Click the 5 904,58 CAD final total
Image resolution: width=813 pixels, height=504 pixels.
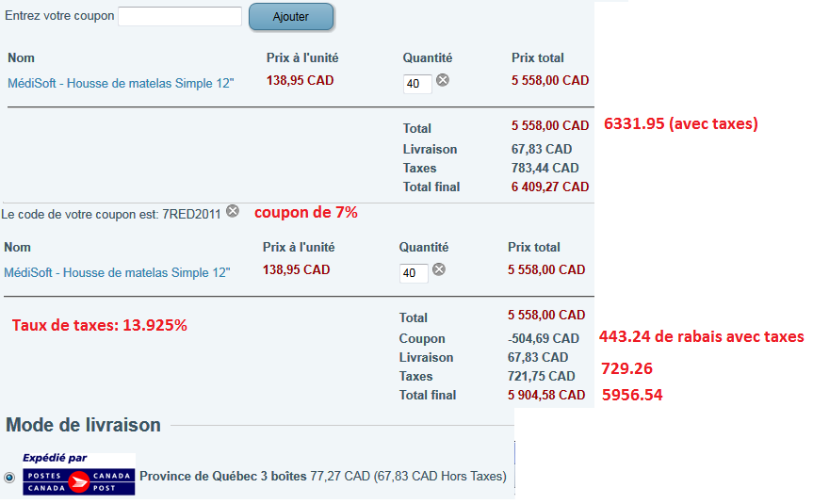[x=546, y=395]
